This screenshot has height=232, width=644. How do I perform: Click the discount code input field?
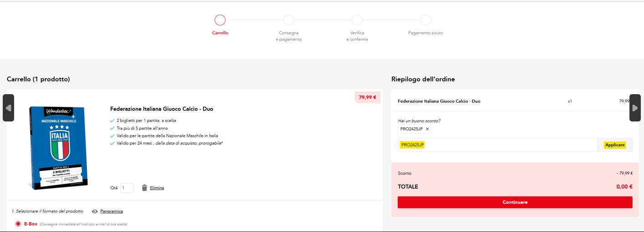497,145
